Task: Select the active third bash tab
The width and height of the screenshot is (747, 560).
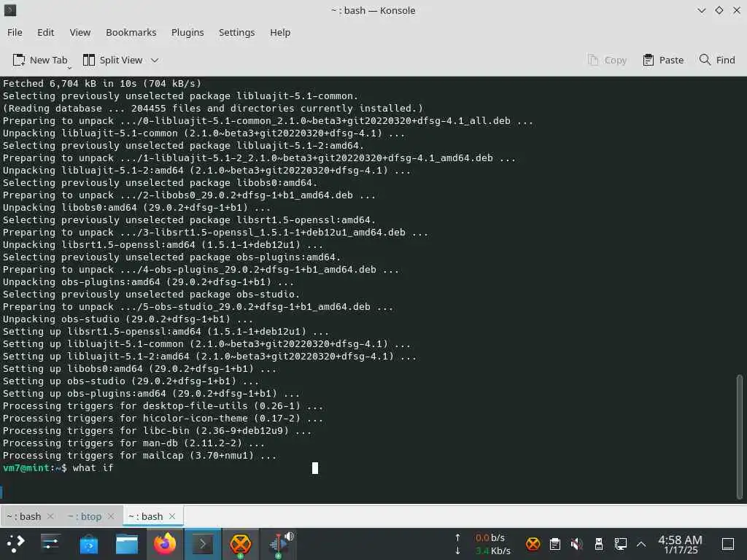Action: coord(147,516)
